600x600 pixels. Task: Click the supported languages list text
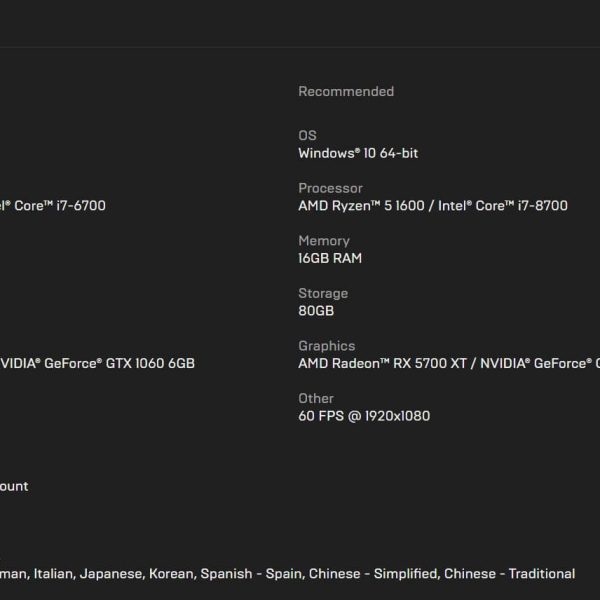(287, 574)
